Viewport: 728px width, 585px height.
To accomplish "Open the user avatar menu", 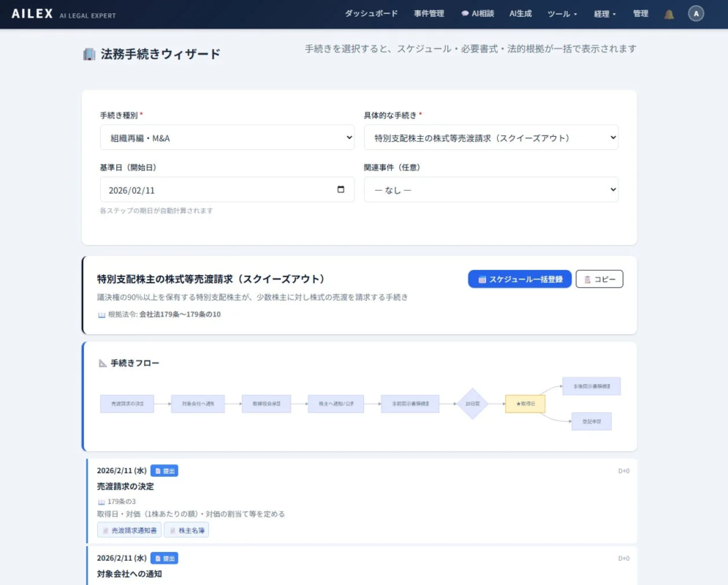I will click(x=696, y=13).
